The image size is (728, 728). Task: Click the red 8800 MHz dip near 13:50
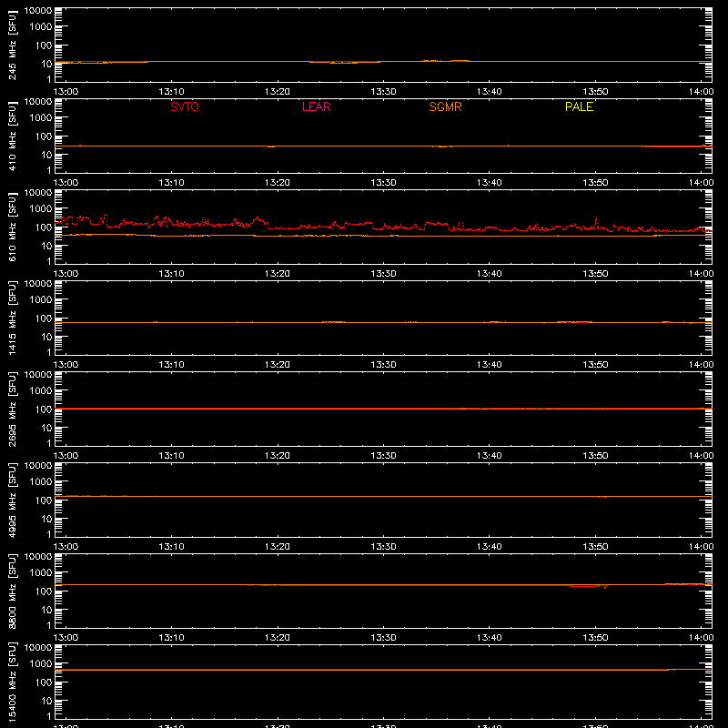[605, 586]
